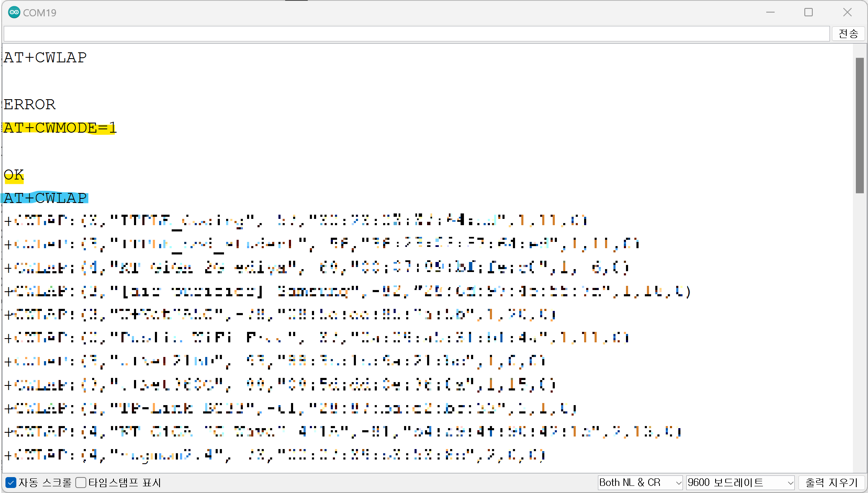The image size is (868, 493).
Task: Open the 9600 보드레이트 baud rate dropdown
Action: [739, 483]
